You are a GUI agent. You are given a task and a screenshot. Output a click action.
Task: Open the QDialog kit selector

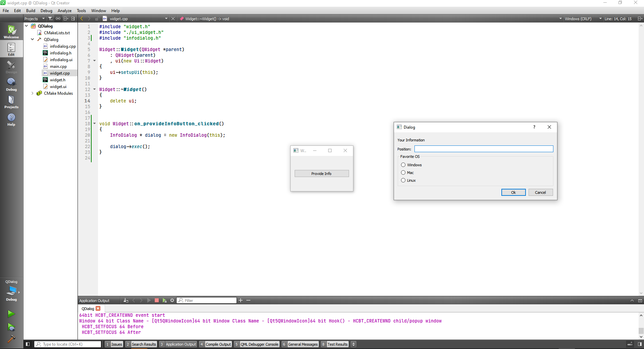coord(11,291)
